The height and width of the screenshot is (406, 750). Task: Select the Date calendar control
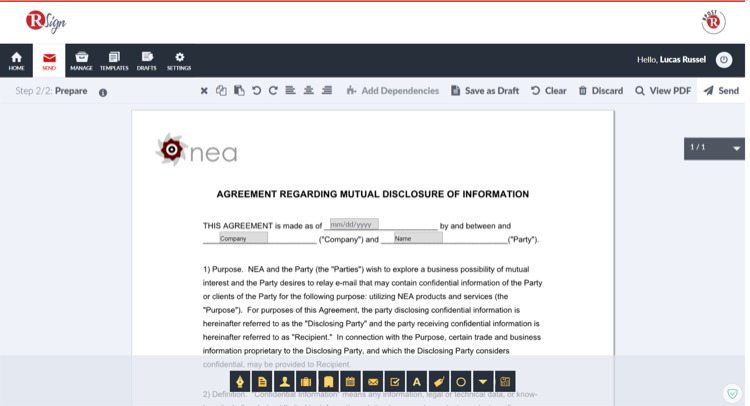coord(350,382)
